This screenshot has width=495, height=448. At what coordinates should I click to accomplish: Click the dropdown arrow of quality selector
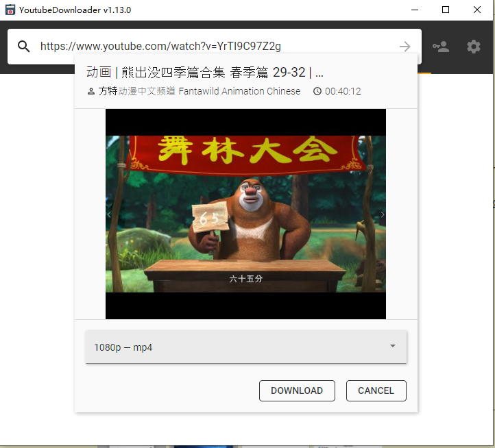393,346
